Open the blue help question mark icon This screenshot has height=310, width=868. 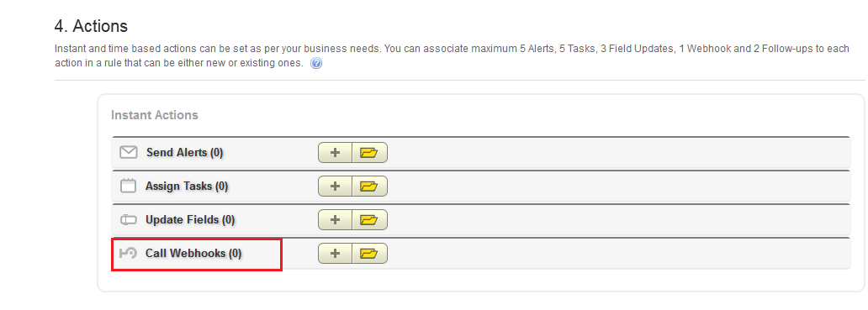(316, 64)
